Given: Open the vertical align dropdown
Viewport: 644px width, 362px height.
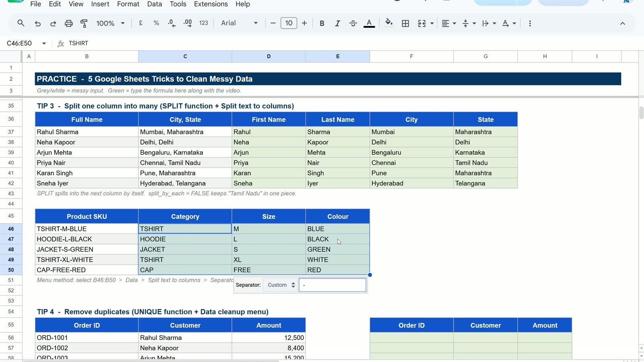Looking at the screenshot, I should [x=469, y=23].
